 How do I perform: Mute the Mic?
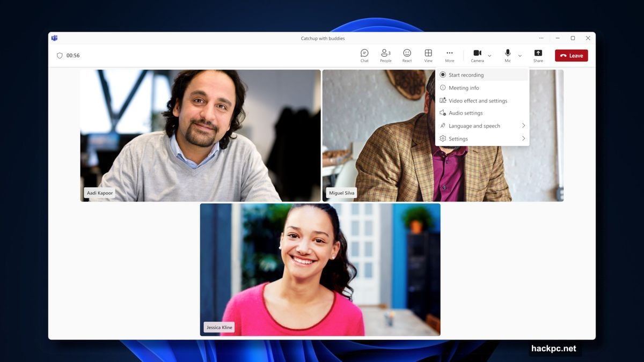[507, 54]
